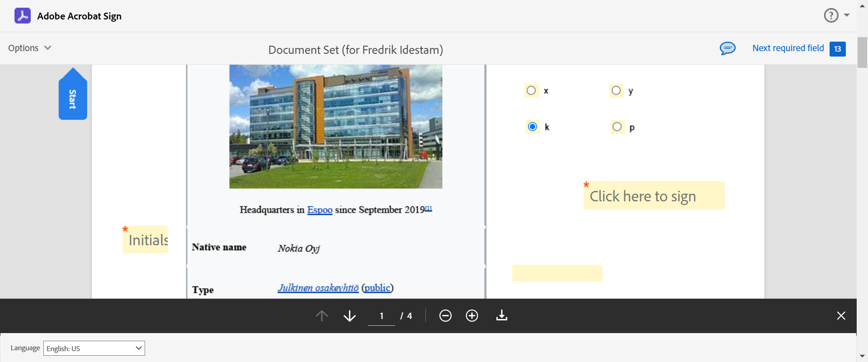Open the Options menu
Screen dimensions: 868x362
point(30,48)
